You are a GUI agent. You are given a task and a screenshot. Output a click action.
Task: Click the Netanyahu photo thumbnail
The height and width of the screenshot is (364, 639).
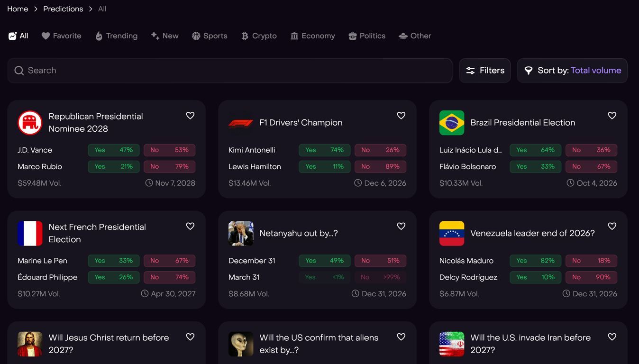click(x=241, y=233)
